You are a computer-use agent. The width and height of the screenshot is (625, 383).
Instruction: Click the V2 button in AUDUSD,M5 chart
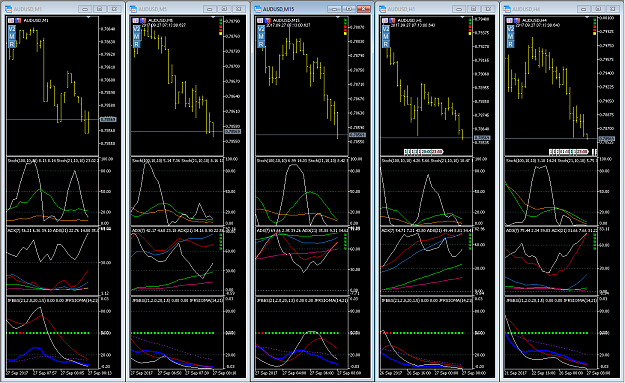coord(137,29)
